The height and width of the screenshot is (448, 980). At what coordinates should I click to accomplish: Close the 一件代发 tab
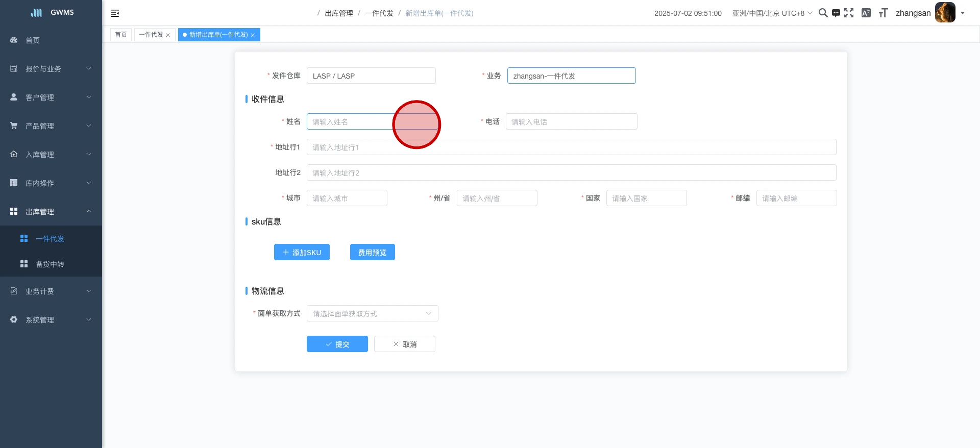pos(168,35)
